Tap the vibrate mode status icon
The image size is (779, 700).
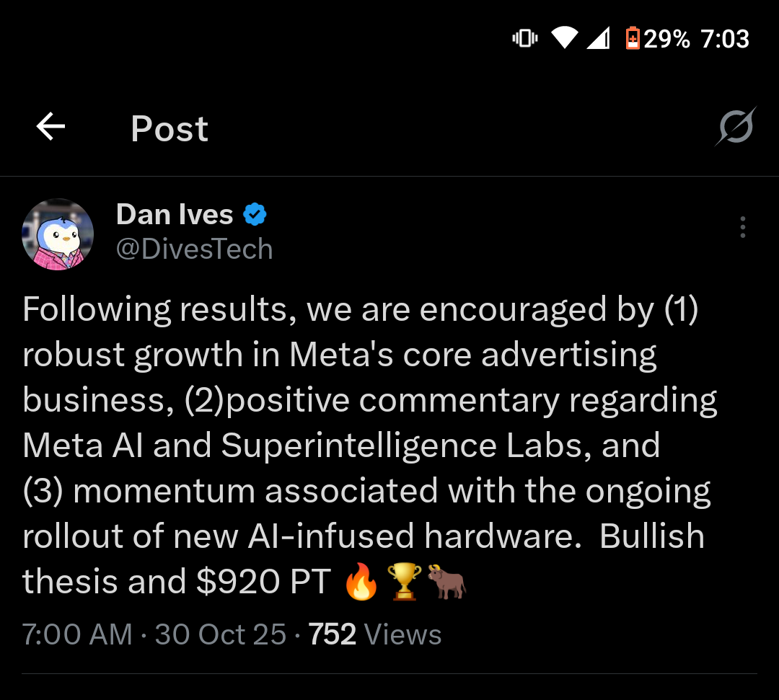524,38
